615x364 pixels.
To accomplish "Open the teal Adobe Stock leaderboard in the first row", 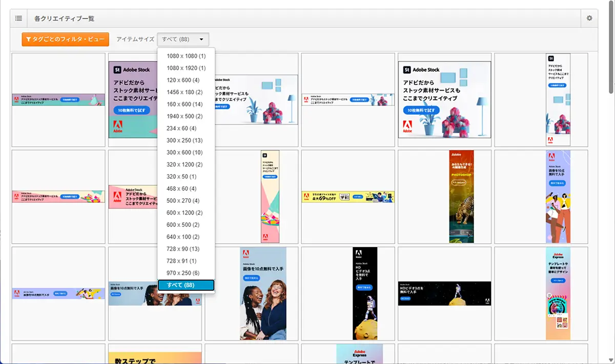I will [58, 100].
